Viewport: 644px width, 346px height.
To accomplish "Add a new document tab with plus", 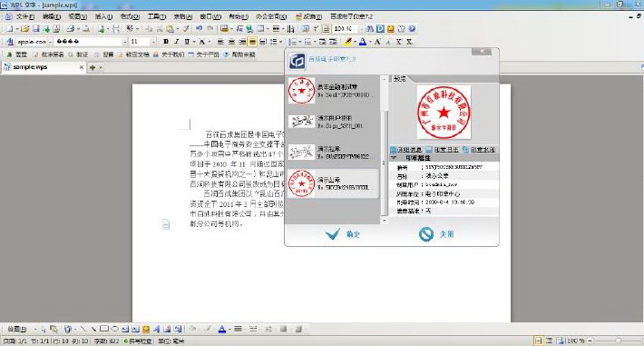I will [x=93, y=67].
